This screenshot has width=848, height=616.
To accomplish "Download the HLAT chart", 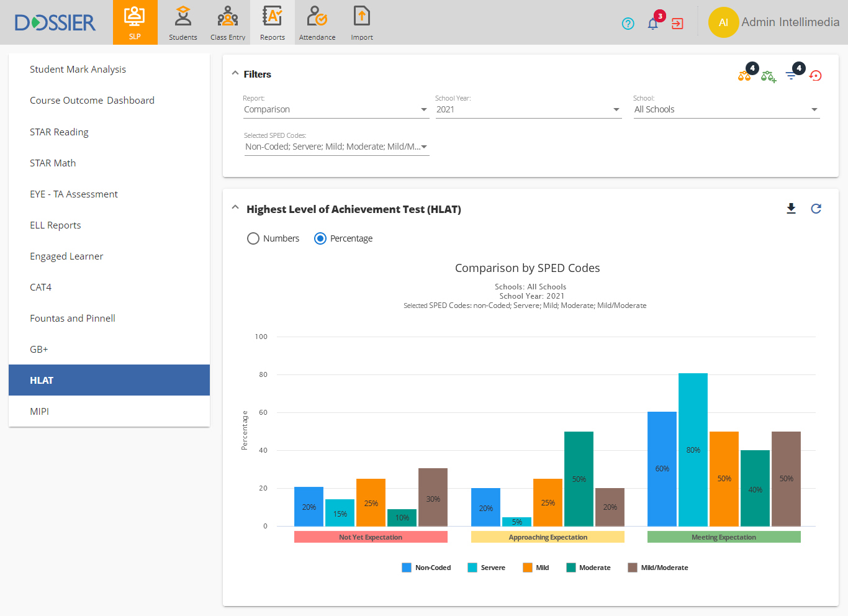I will 791,209.
